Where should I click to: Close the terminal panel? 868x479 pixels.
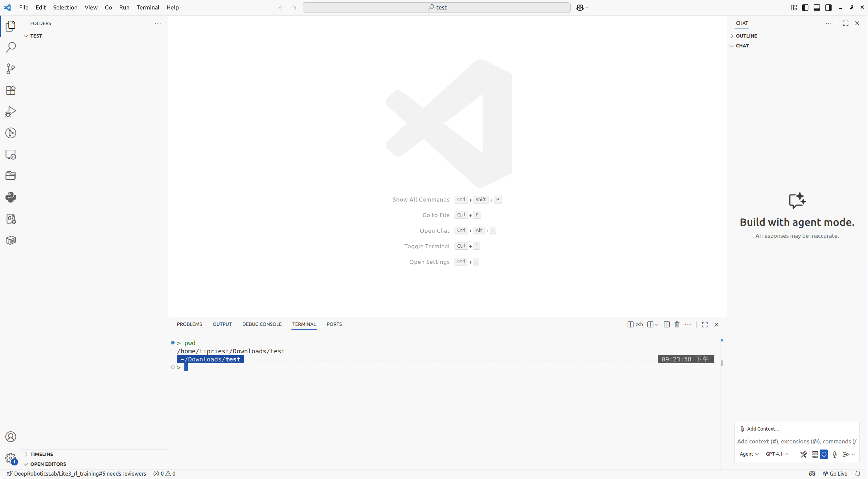coord(716,325)
